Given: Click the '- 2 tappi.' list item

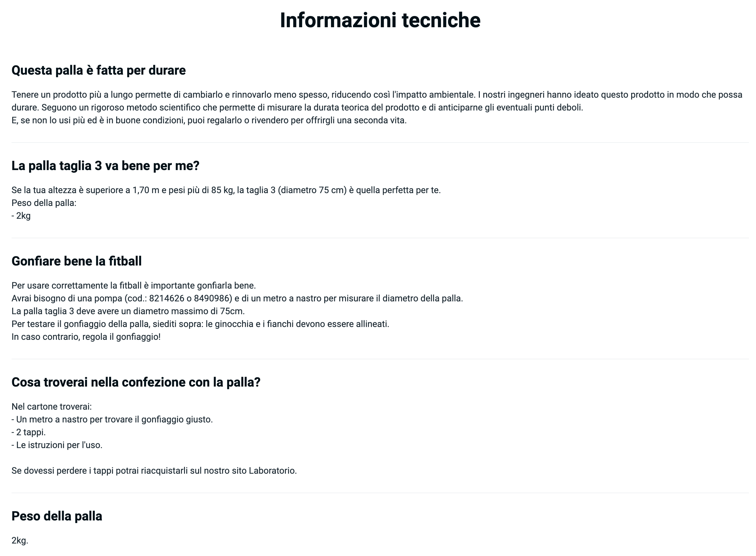Looking at the screenshot, I should [28, 432].
